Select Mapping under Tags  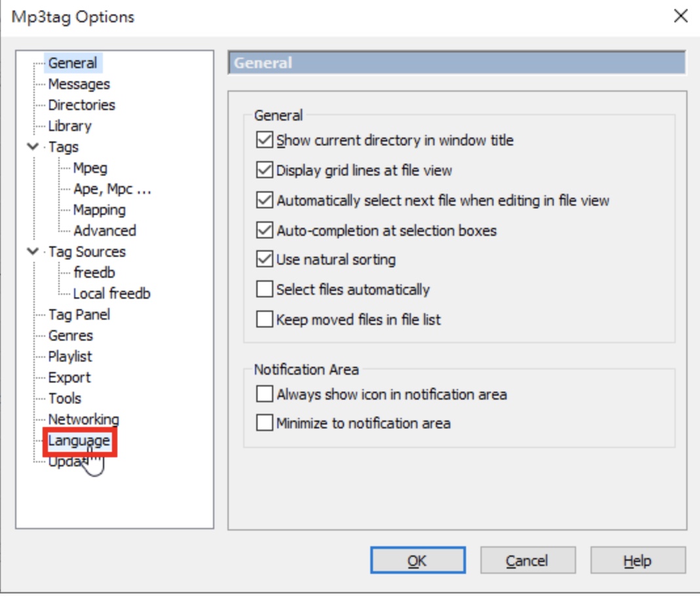[x=99, y=210]
